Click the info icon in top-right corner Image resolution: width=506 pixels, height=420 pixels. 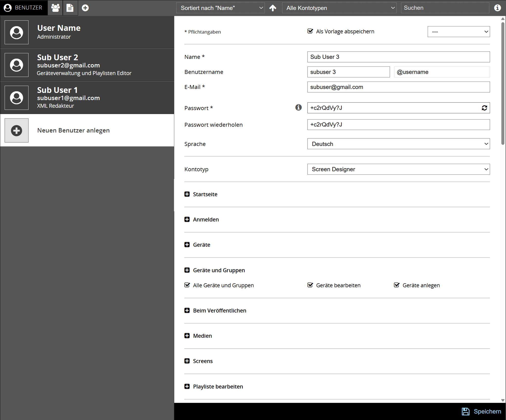497,8
